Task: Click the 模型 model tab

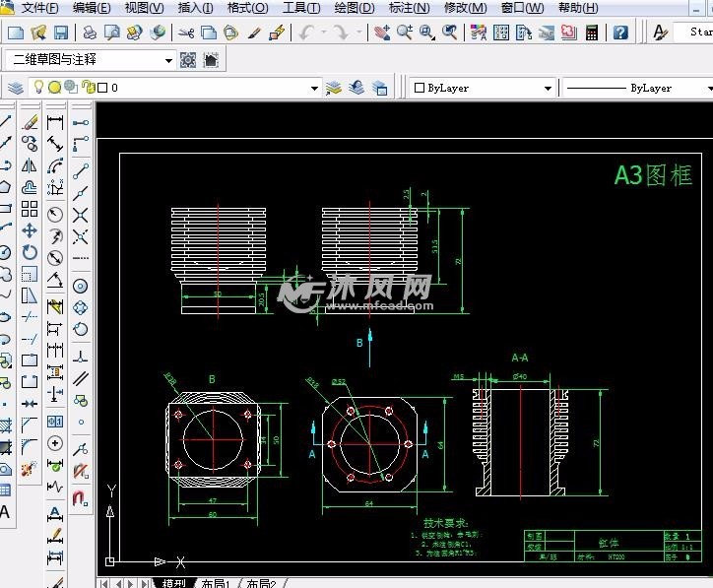Action: pos(173,583)
